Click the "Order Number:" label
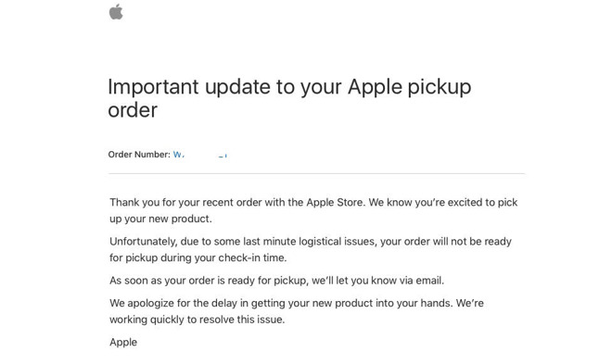 [x=139, y=155]
